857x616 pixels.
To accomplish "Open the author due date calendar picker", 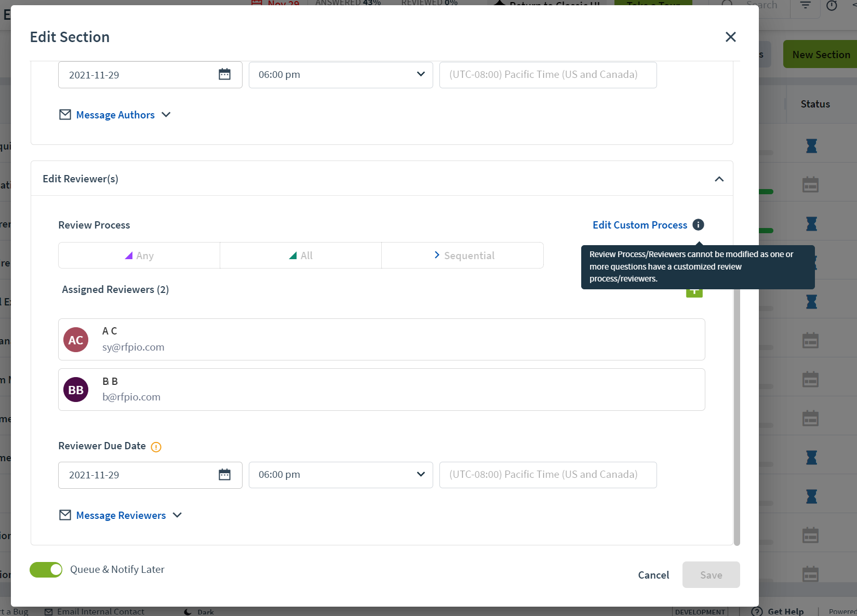I will point(224,74).
